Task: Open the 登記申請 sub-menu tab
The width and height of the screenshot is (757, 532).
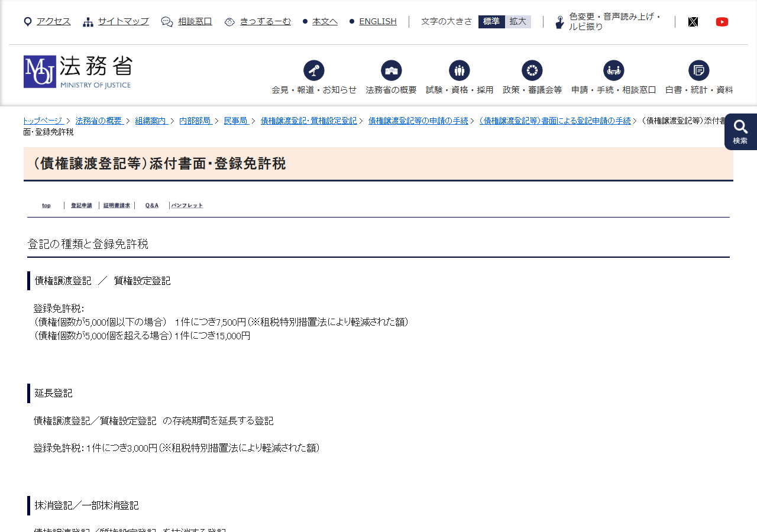Action: (82, 206)
